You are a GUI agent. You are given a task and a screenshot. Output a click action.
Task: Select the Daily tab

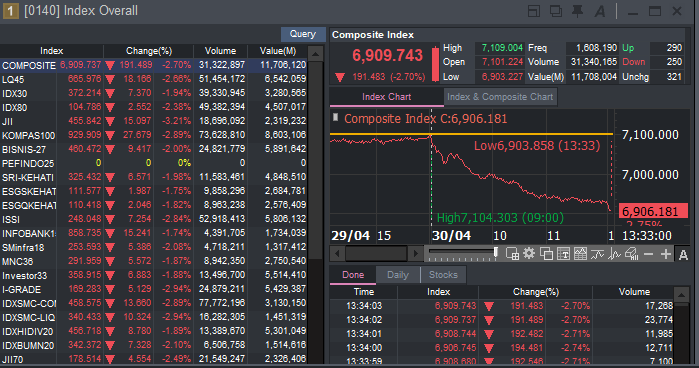coord(398,275)
